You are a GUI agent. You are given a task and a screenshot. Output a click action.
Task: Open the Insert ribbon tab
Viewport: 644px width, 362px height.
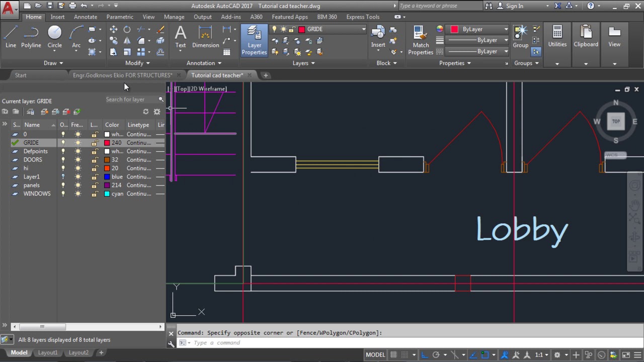tap(57, 17)
